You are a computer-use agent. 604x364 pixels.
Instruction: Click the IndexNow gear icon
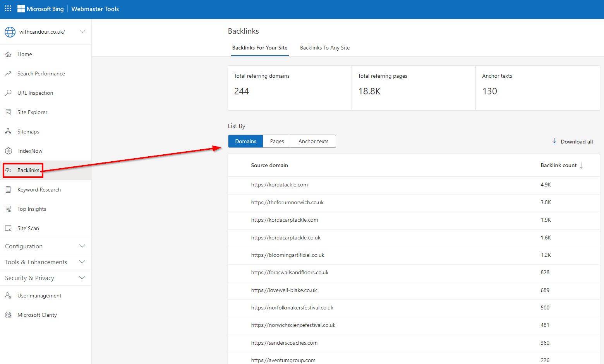coord(8,151)
